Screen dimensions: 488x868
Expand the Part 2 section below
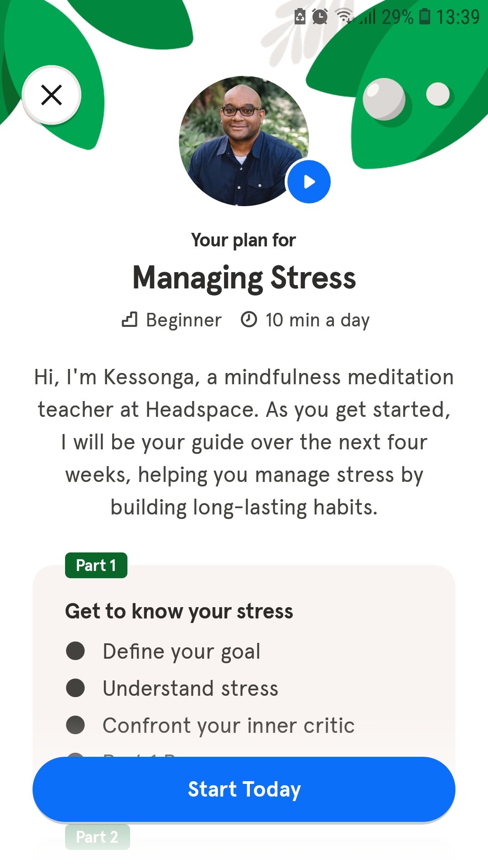click(x=98, y=837)
